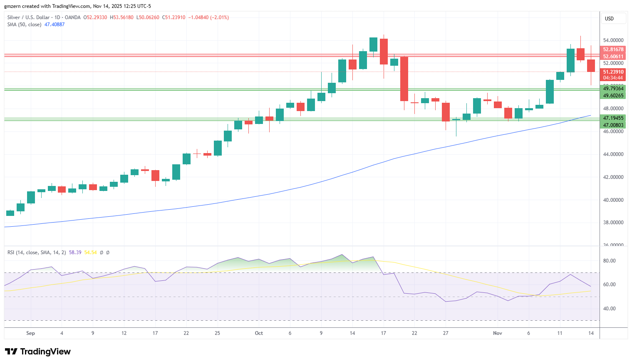Click the low price L50.06260
This screenshot has height=364, width=632.
148,17
